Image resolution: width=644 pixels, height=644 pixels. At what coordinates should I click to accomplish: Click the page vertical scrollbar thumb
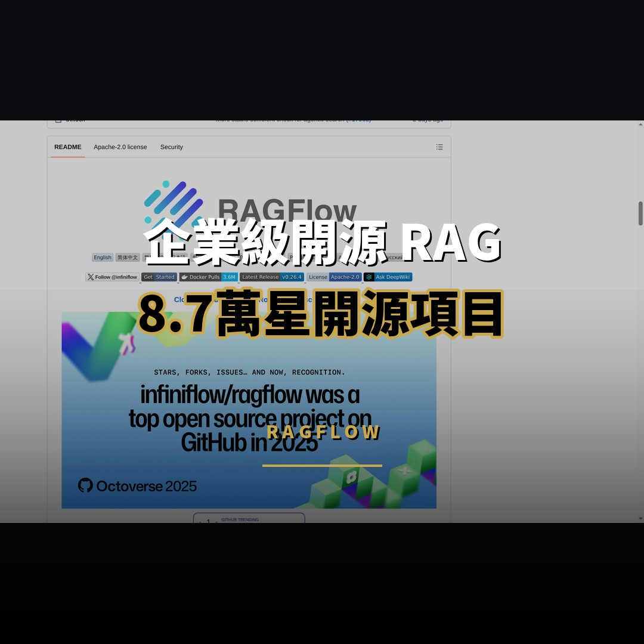tap(640, 213)
